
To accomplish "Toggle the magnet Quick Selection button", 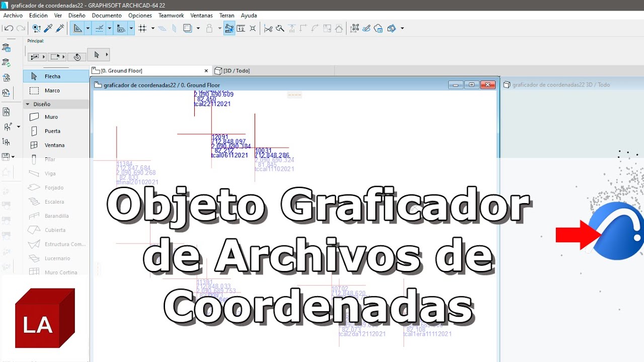I will point(77,57).
